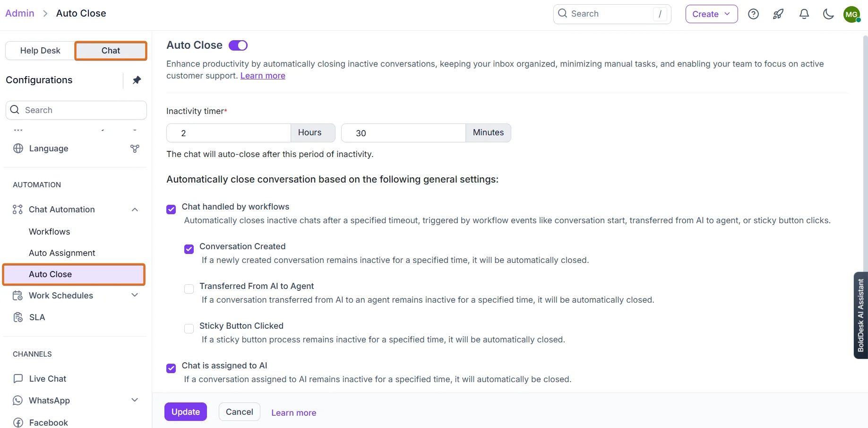Open the Create dropdown button

712,14
